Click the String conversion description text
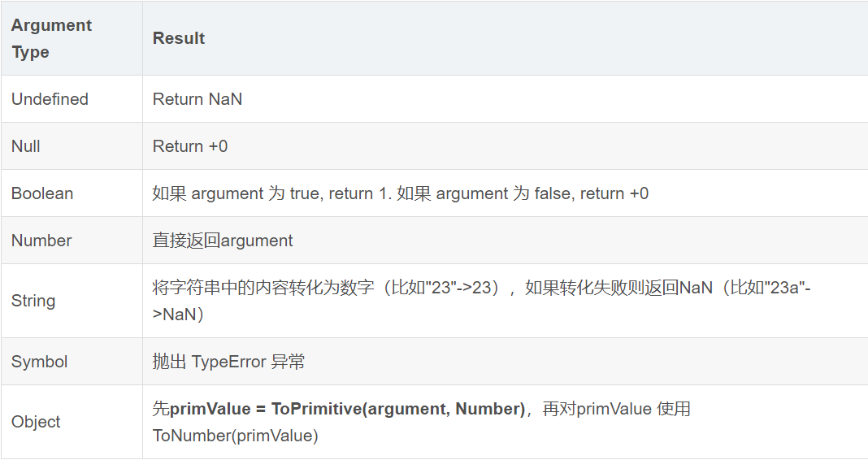The width and height of the screenshot is (868, 460). [x=482, y=301]
